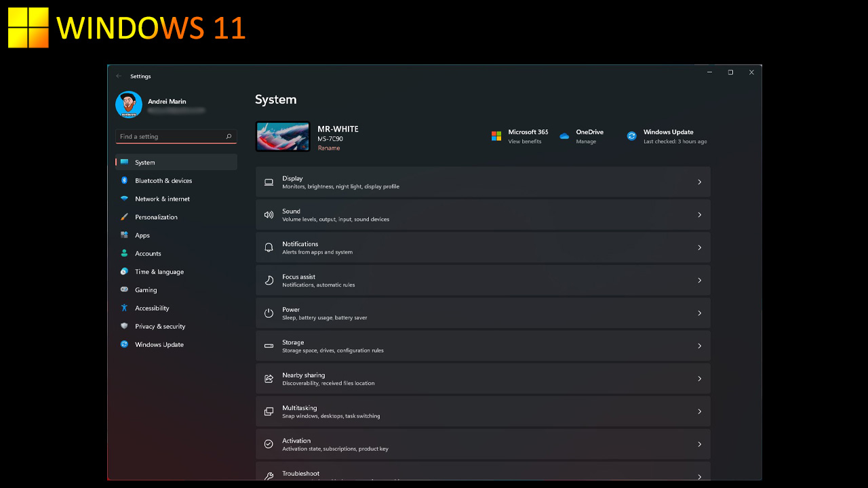Go to Bluetooth & devices label in the sidebar
This screenshot has width=868, height=488.
pyautogui.click(x=163, y=181)
